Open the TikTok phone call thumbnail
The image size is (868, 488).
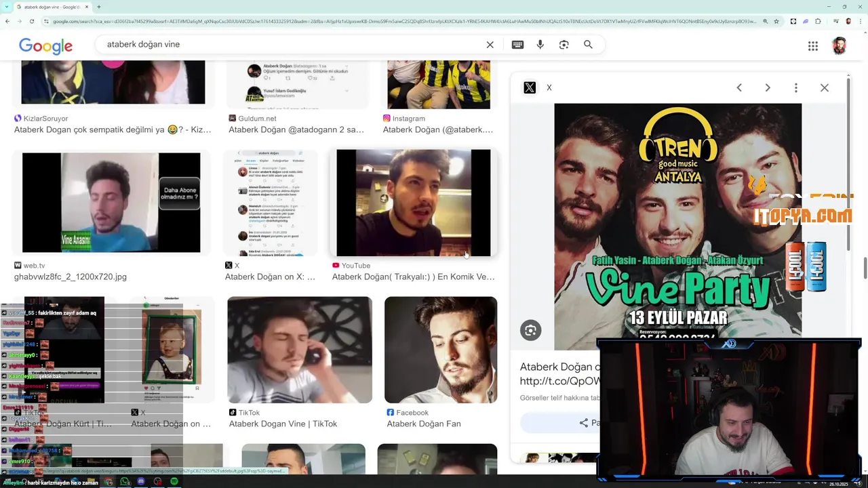click(x=300, y=350)
